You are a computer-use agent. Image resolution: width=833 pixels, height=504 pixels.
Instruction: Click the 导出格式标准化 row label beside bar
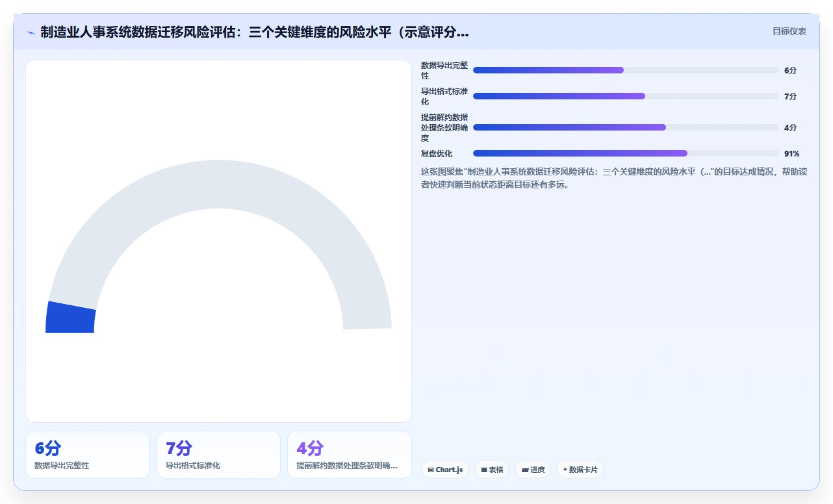444,97
